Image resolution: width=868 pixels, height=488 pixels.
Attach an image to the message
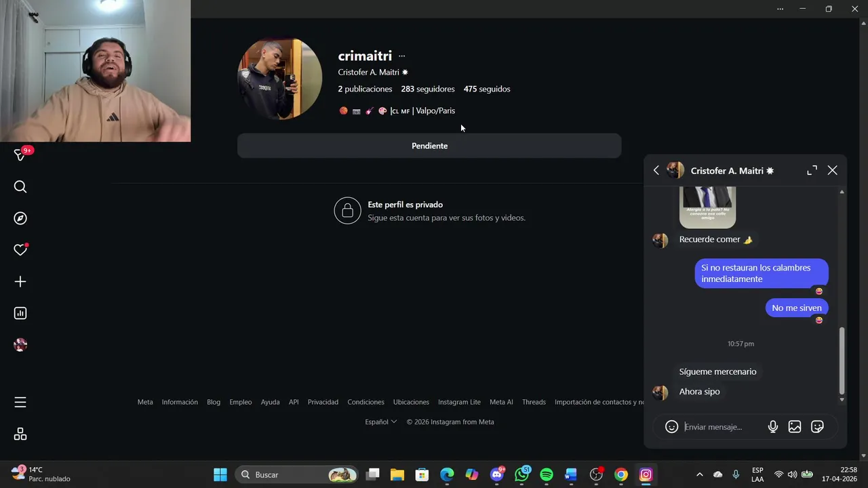[795, 427]
